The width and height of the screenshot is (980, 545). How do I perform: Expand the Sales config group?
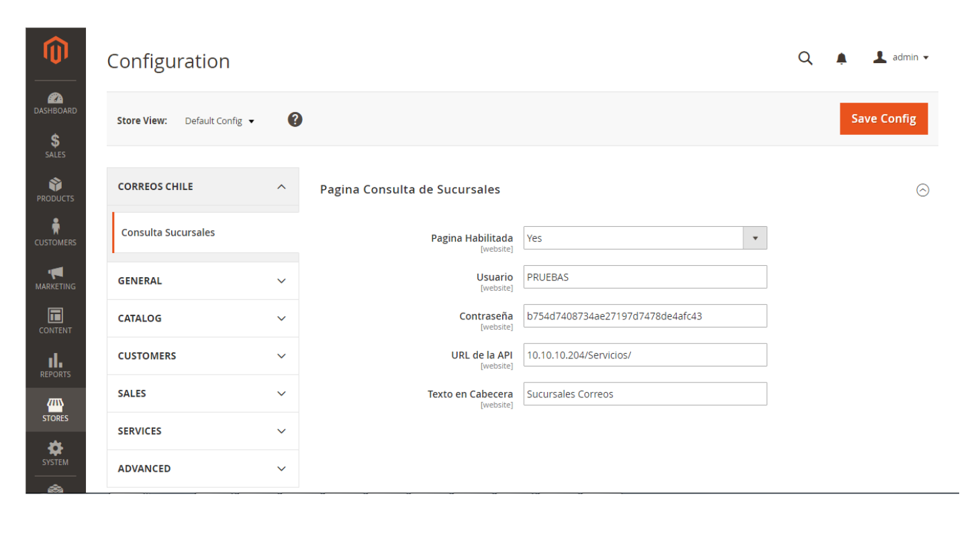[x=203, y=393]
